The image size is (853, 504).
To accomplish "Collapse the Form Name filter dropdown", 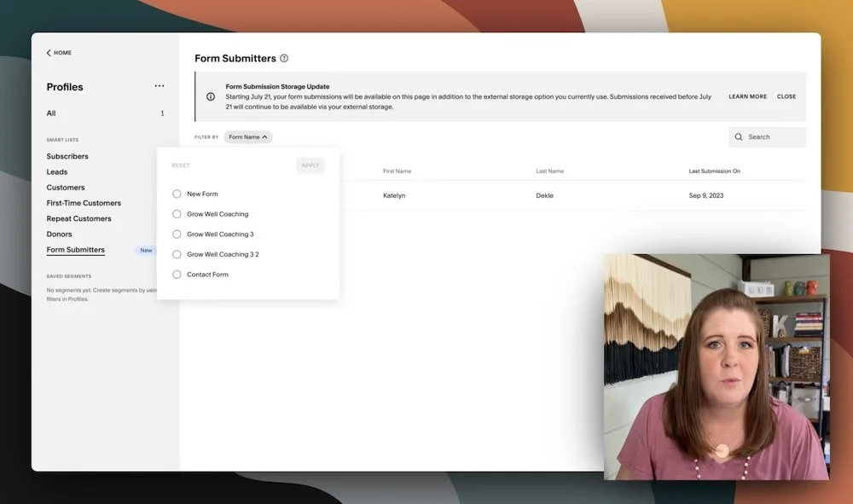I will tap(265, 136).
